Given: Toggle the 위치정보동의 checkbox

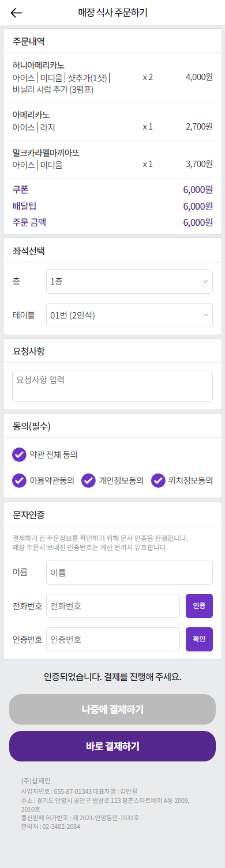Looking at the screenshot, I should coord(158,480).
